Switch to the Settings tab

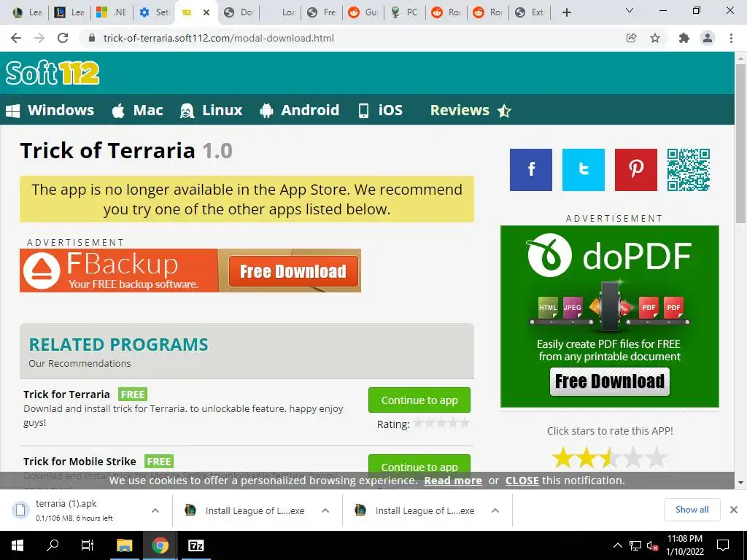(x=154, y=12)
